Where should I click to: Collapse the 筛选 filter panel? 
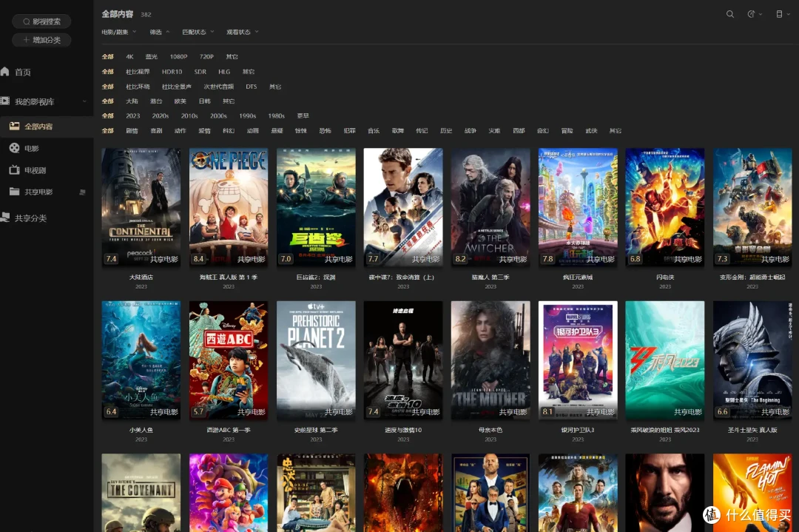pos(159,32)
